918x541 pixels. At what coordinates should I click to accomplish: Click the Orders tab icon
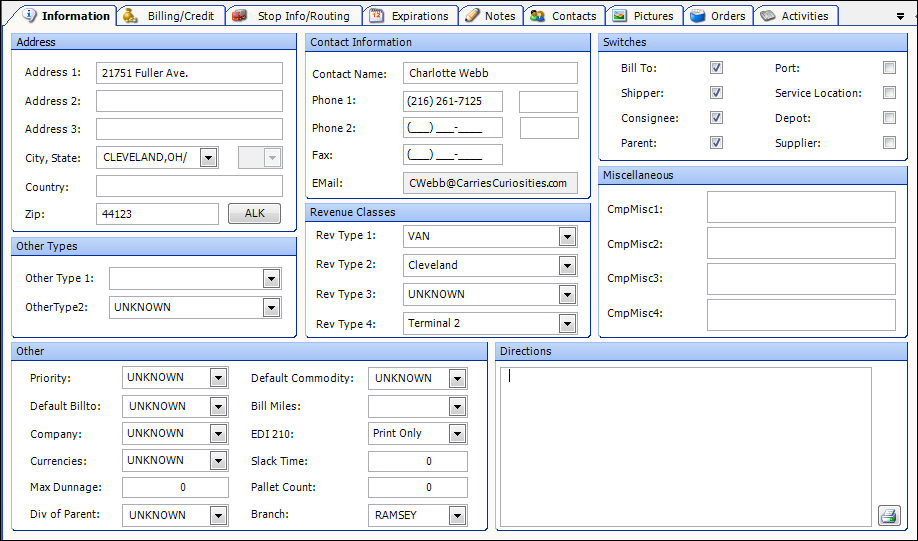point(698,16)
